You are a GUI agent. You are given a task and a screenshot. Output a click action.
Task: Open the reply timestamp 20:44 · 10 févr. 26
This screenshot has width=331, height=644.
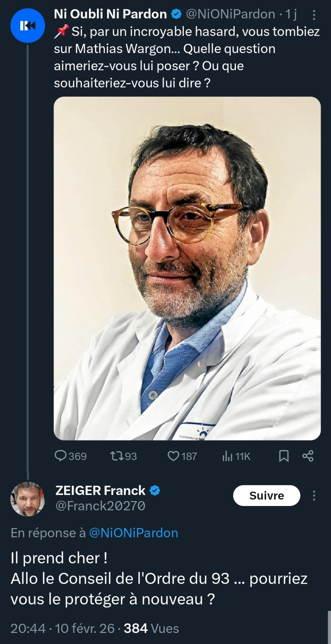pyautogui.click(x=63, y=628)
